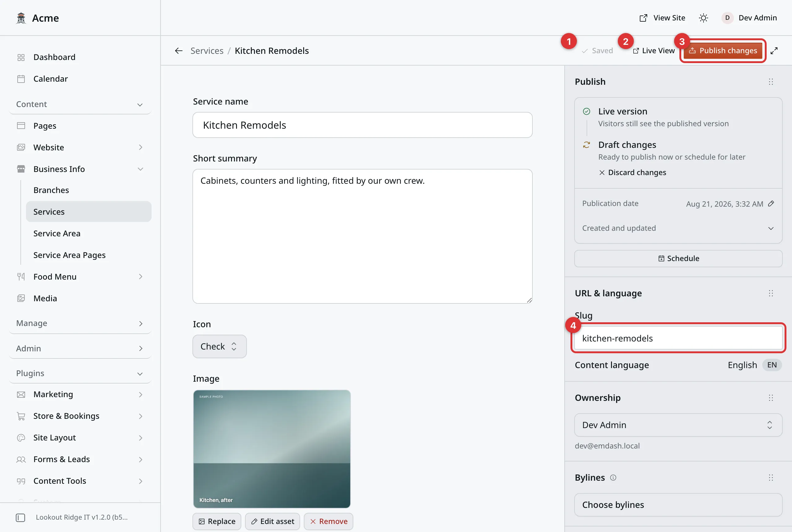Viewport: 792px width, 532px height.
Task: Open Calendar from the sidebar
Action: pos(80,79)
